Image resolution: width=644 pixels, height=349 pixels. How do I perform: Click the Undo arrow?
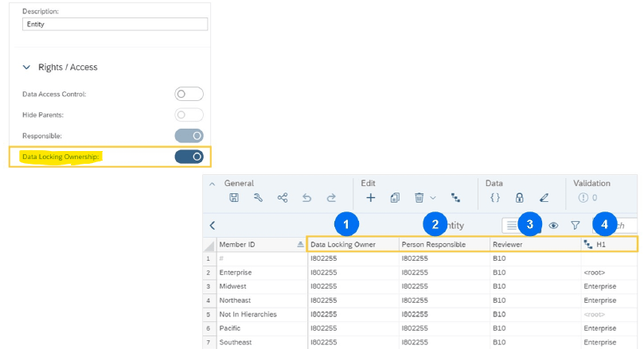tap(307, 198)
